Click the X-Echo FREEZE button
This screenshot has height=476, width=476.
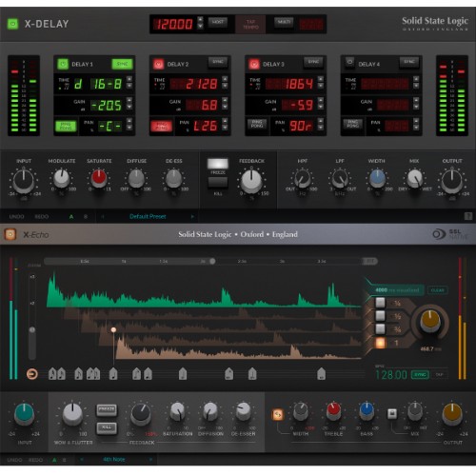(107, 409)
